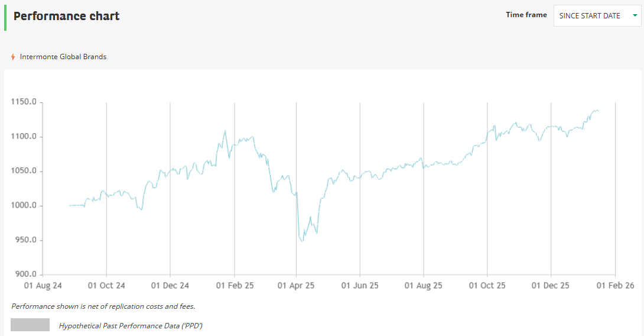
Task: Select the 01 Feb 26 x-axis date label
Action: point(615,286)
